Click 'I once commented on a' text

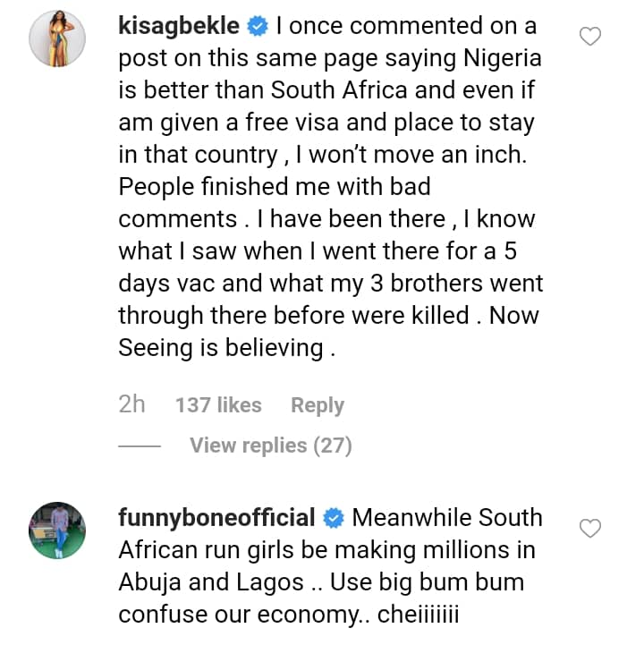click(x=407, y=27)
